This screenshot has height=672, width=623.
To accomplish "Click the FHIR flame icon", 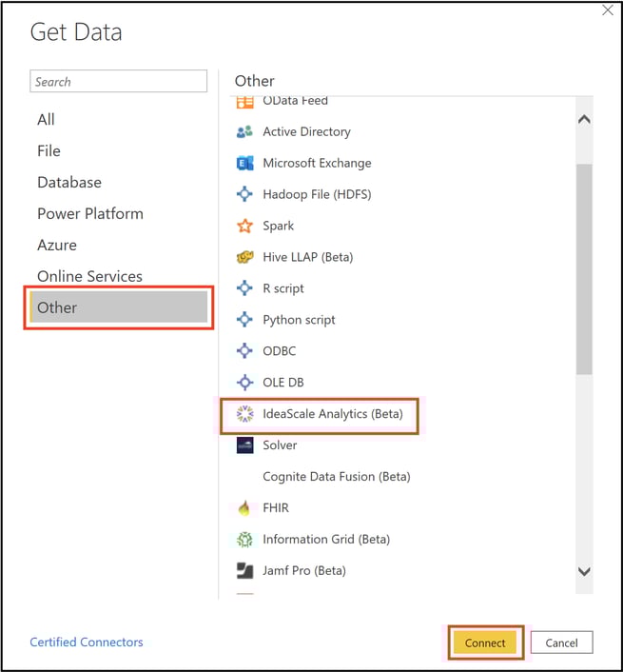I will pyautogui.click(x=244, y=508).
